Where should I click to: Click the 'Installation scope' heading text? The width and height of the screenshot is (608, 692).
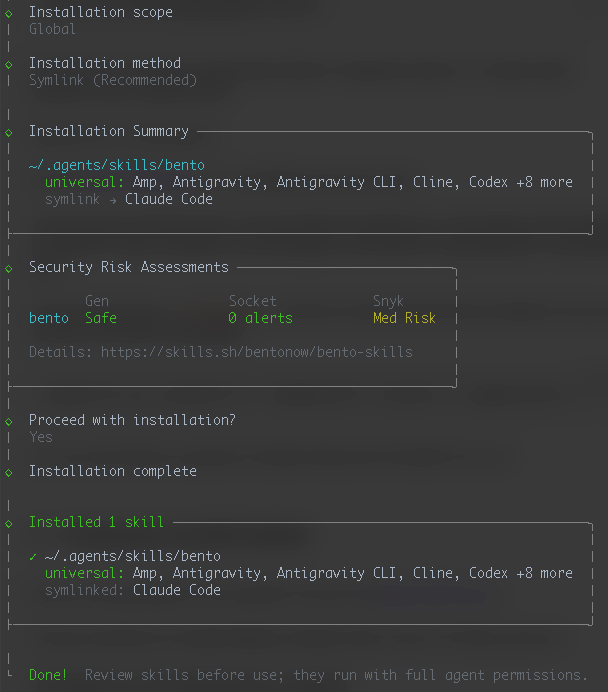[x=101, y=12]
